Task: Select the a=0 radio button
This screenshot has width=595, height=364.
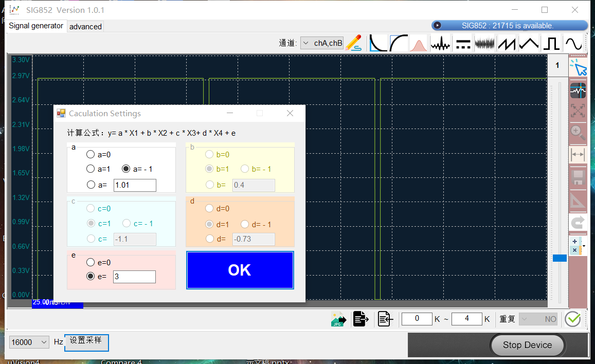Action: [x=91, y=154]
